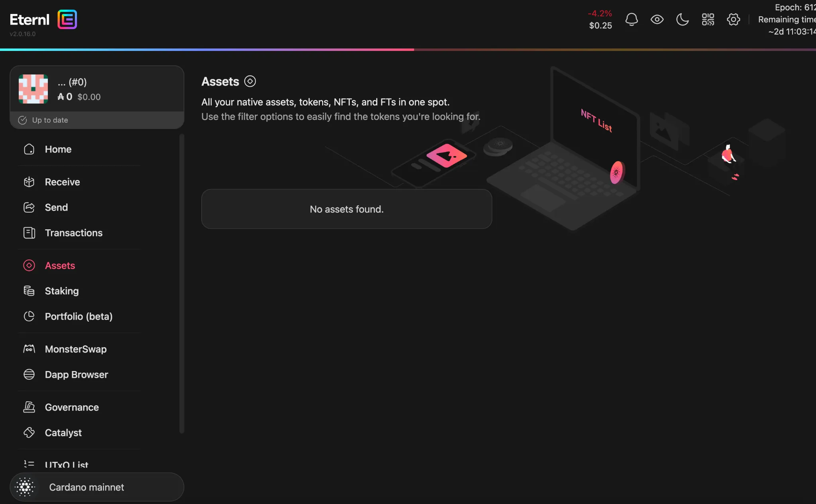Check the ADA price change percentage

click(x=600, y=13)
